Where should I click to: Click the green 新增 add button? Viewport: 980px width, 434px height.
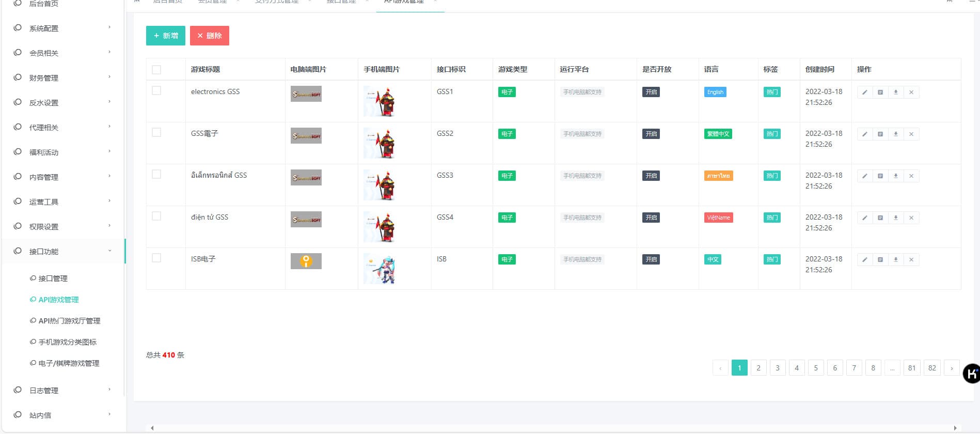(x=165, y=36)
